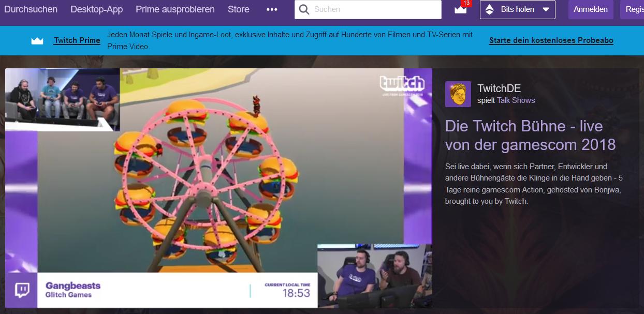Open the Talk Shows category link

click(x=516, y=100)
